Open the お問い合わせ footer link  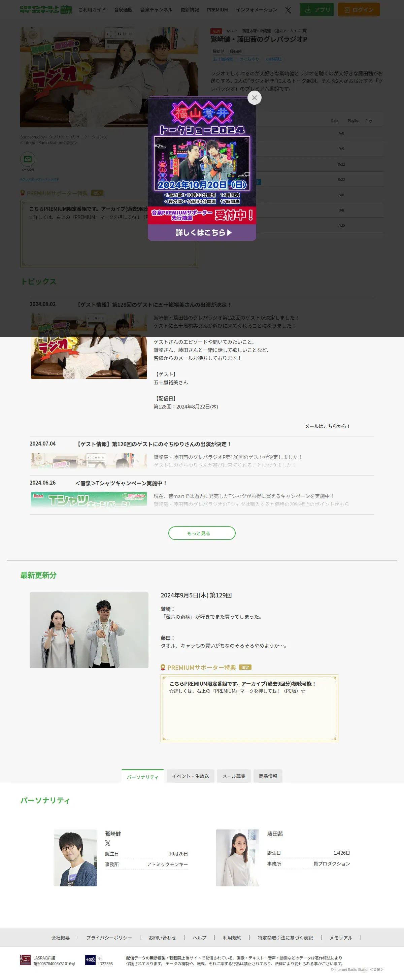click(162, 938)
